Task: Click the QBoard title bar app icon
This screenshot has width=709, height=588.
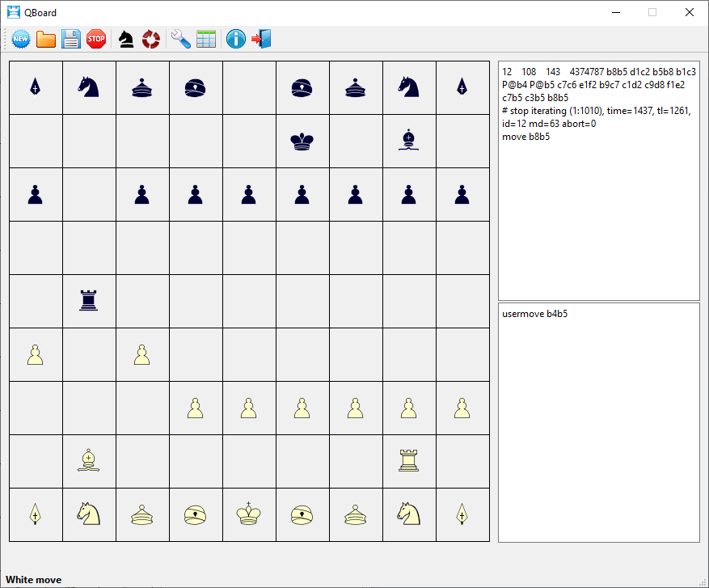Action: (14, 12)
